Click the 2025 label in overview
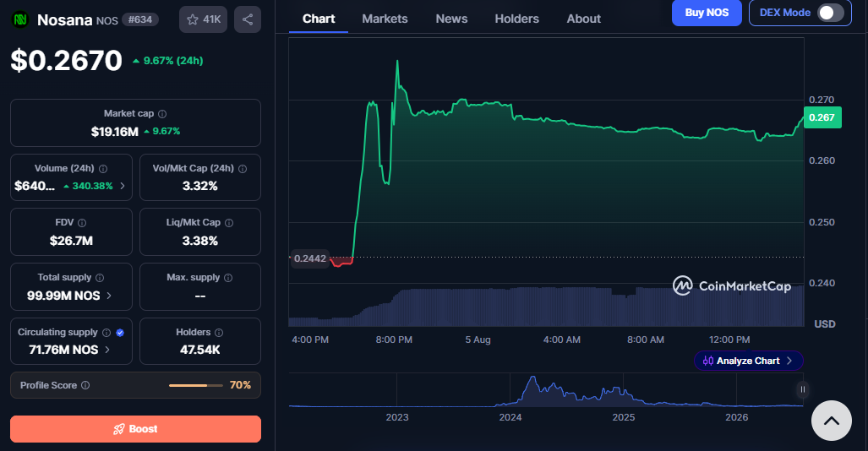Image resolution: width=868 pixels, height=451 pixels. pyautogui.click(x=624, y=417)
